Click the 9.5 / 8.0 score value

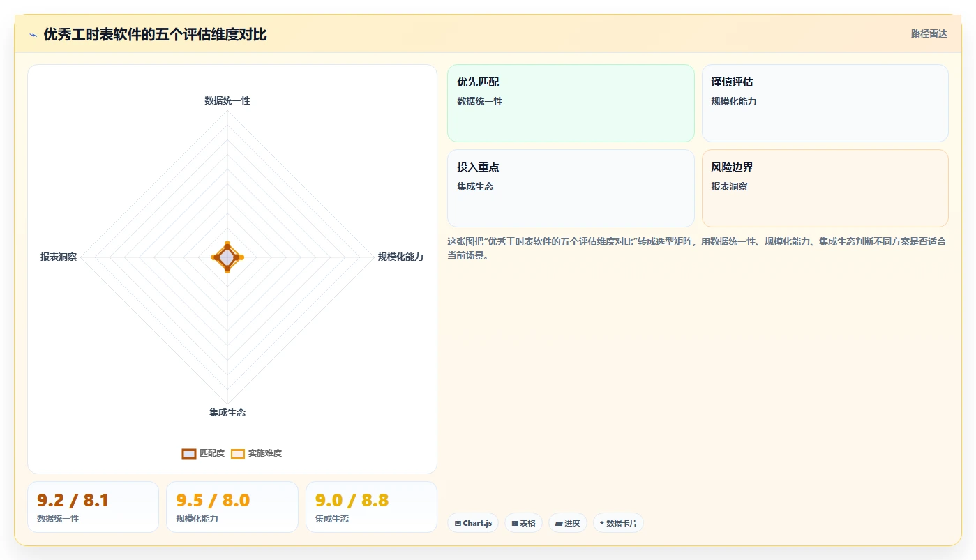click(x=213, y=500)
